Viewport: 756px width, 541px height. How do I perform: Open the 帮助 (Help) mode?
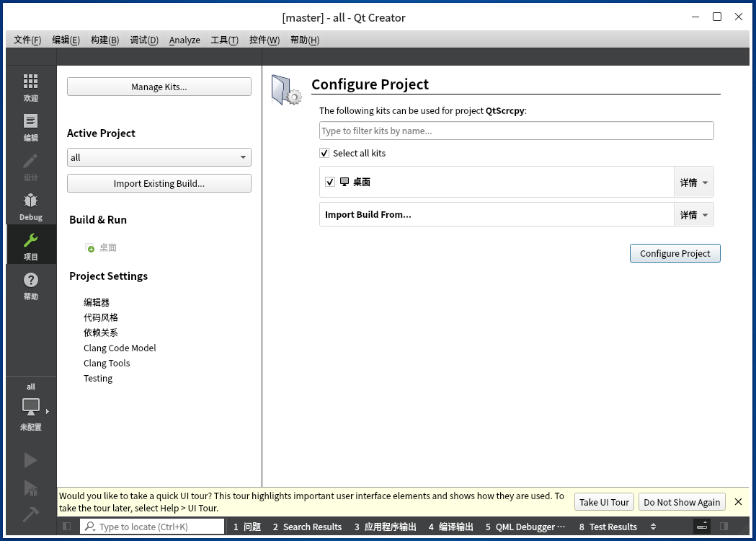pos(30,285)
